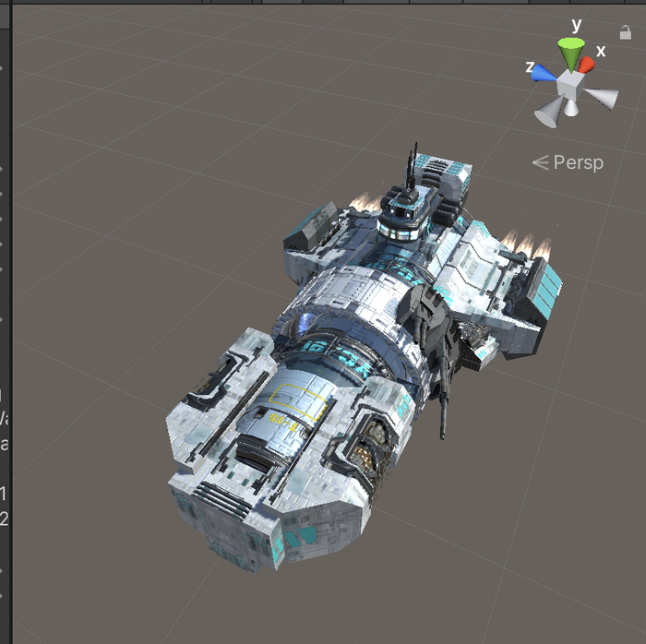This screenshot has width=646, height=644.
Task: Click the gray negative Z axis cone
Action: tap(602, 98)
